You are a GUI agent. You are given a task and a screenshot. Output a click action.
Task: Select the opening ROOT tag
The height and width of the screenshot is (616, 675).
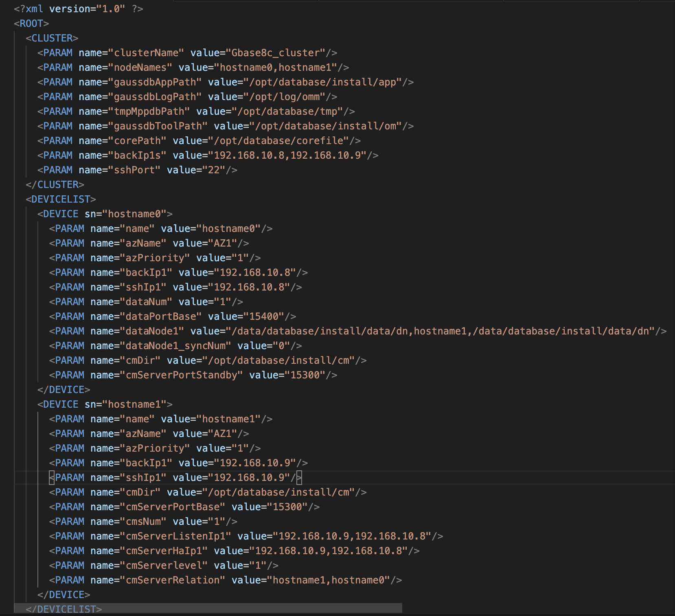pyautogui.click(x=31, y=24)
